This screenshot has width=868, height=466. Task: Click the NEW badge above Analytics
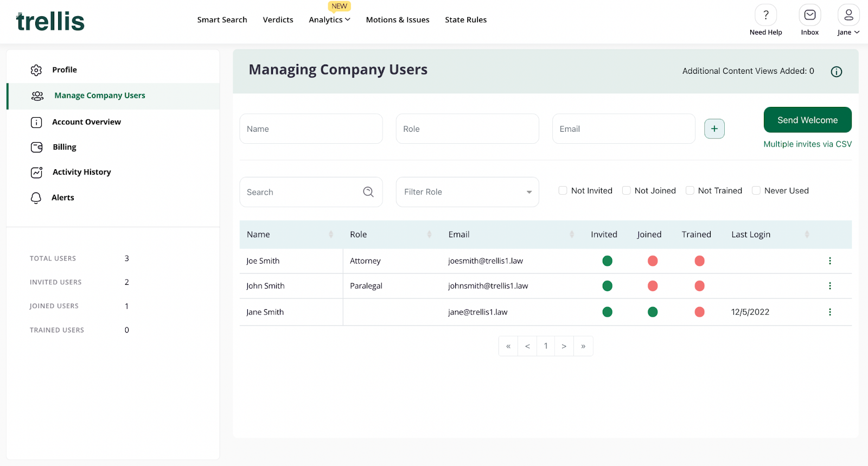point(340,6)
